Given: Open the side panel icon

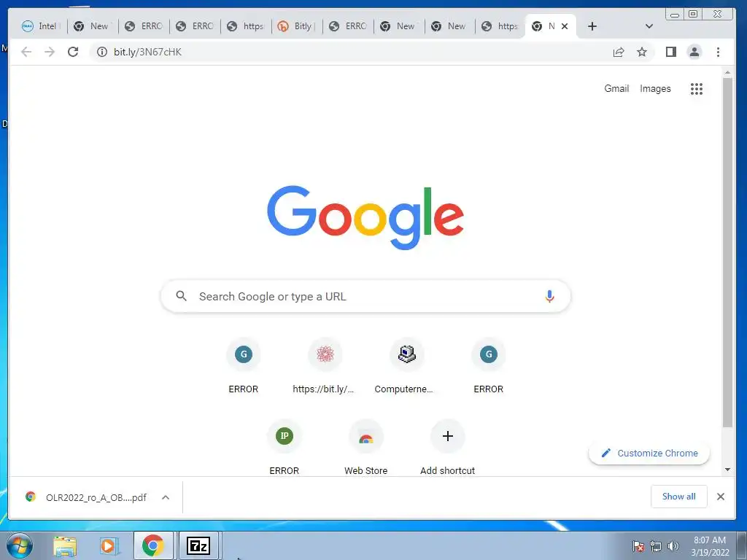Looking at the screenshot, I should [671, 52].
